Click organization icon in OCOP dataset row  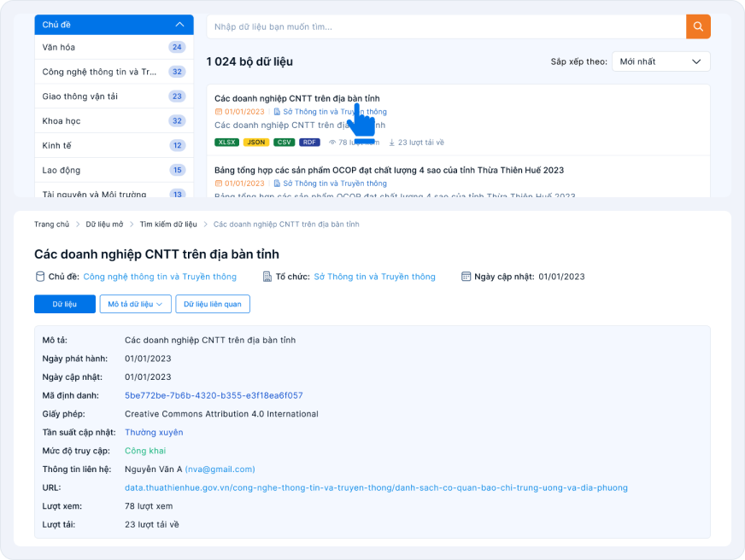pyautogui.click(x=277, y=184)
